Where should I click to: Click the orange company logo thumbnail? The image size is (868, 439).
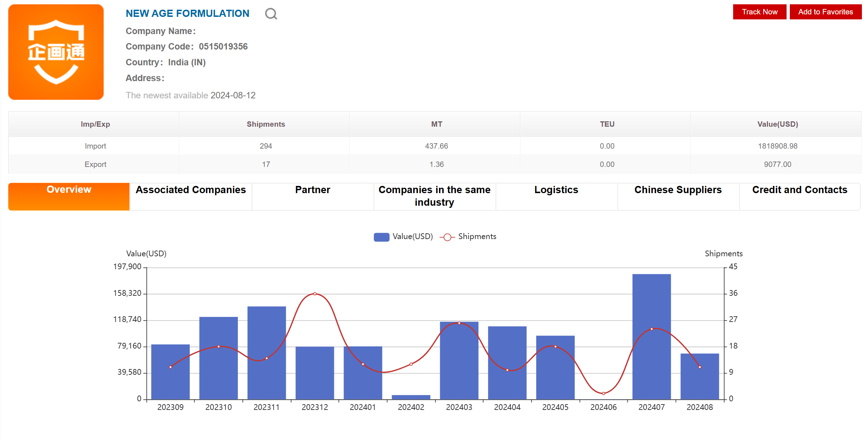coord(56,52)
